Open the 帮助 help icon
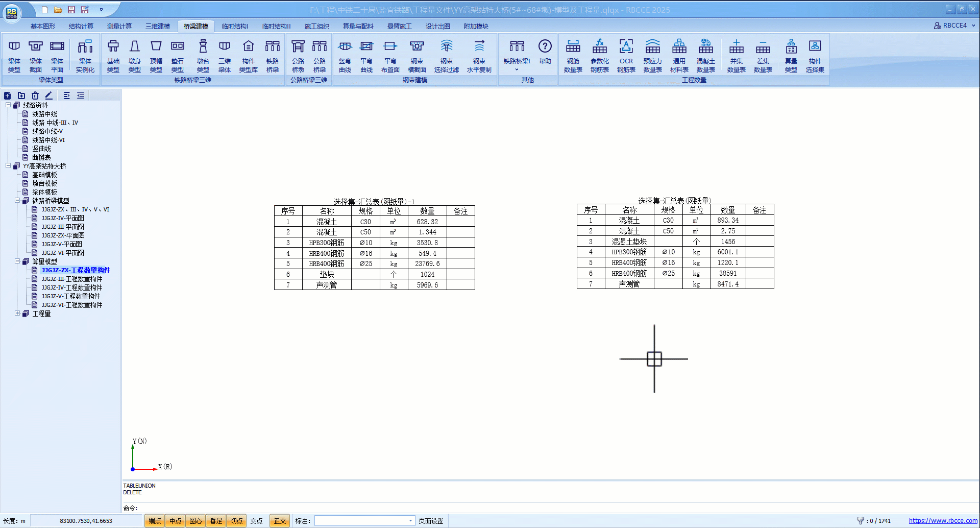 point(545,52)
